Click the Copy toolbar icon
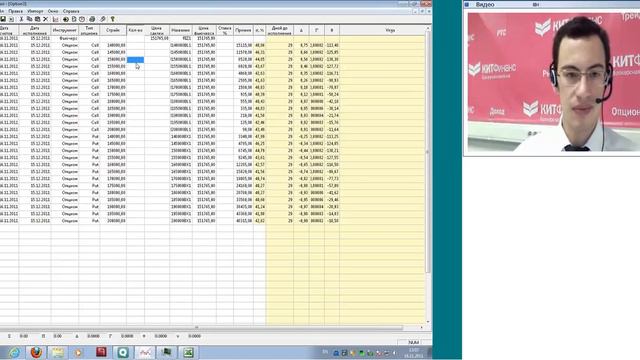Screen dimensions: 640x360 coord(29,19)
